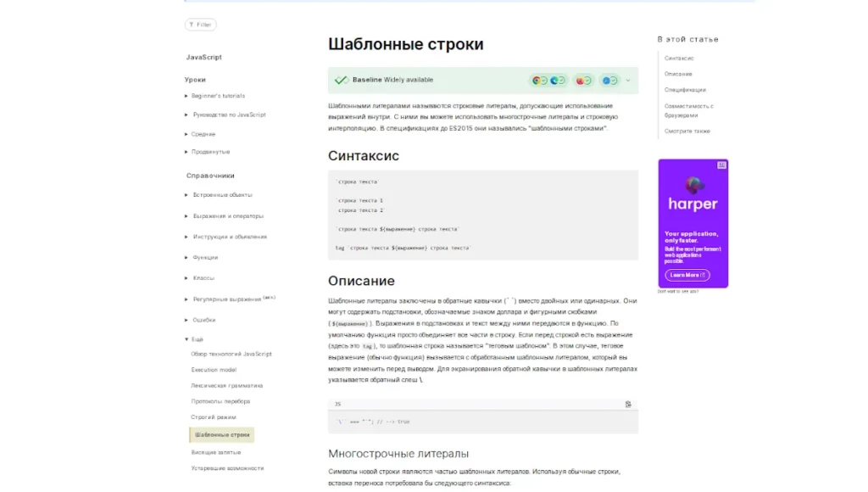
Task: Expand Руководство по JavaScript section
Action: click(x=225, y=115)
